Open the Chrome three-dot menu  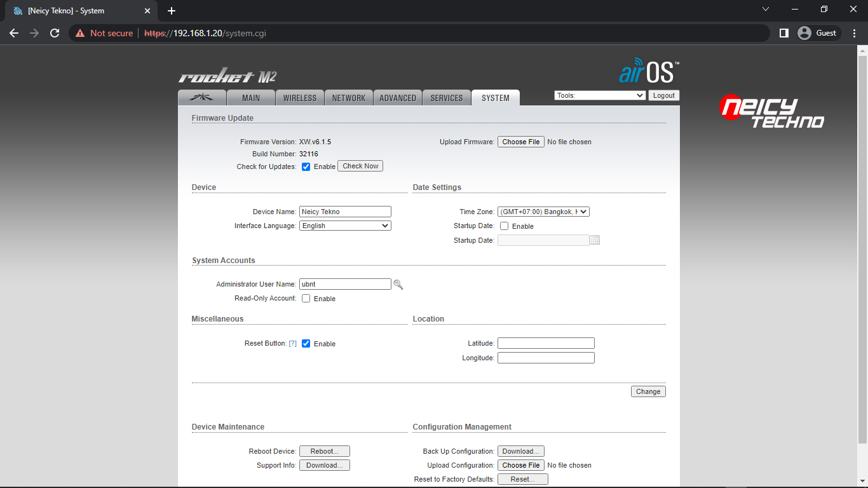855,33
